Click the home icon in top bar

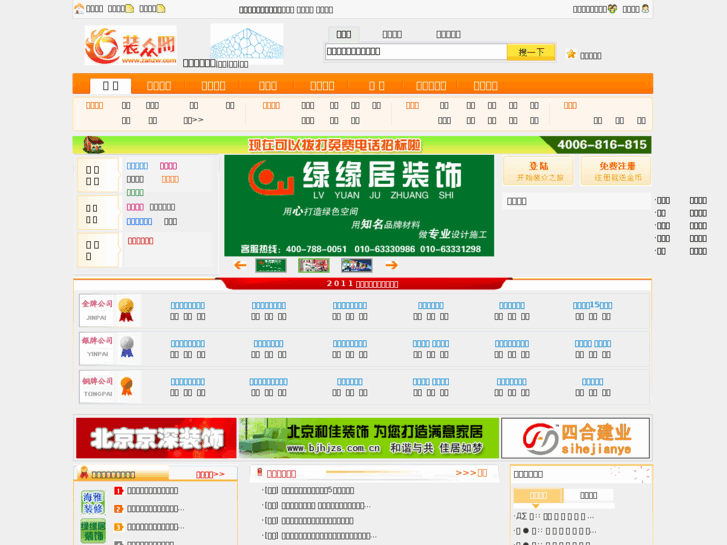(79, 8)
